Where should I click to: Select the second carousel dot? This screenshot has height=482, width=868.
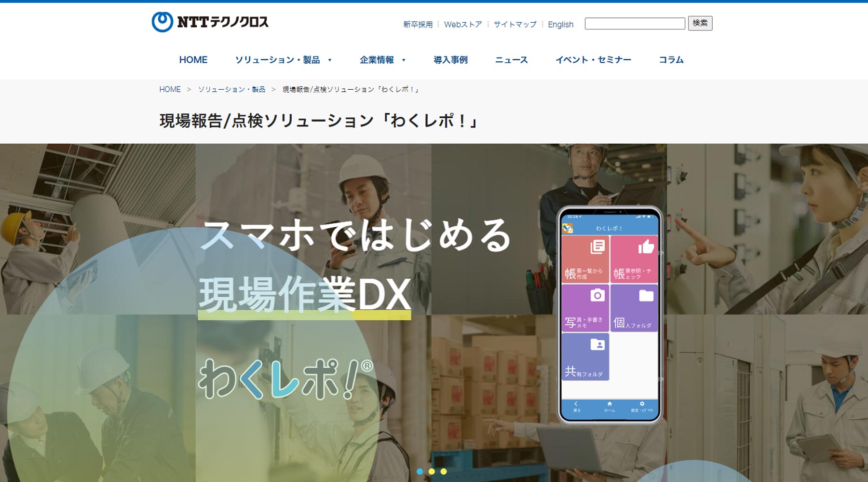[432, 471]
